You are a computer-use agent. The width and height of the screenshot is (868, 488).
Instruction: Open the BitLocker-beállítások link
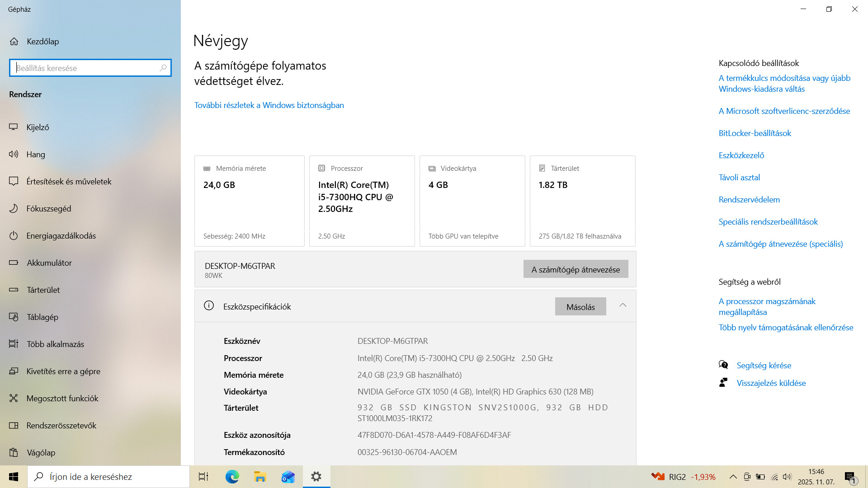755,133
